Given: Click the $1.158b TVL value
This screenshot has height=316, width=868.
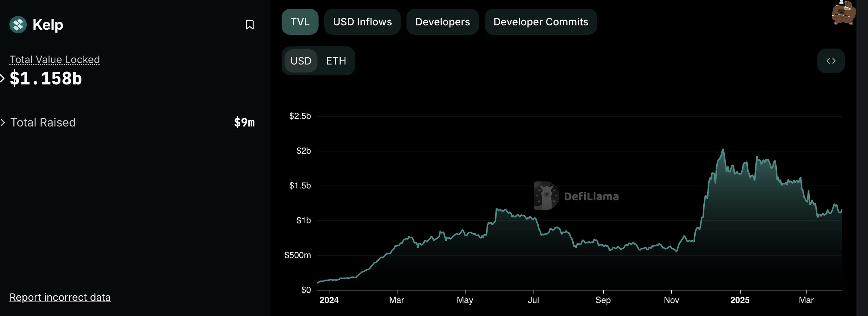Looking at the screenshot, I should pos(46,78).
